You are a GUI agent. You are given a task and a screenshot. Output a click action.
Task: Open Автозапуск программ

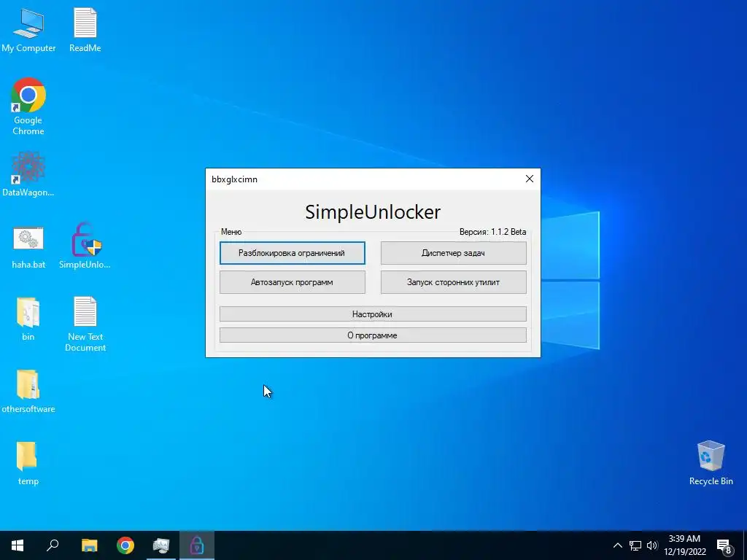(x=292, y=282)
